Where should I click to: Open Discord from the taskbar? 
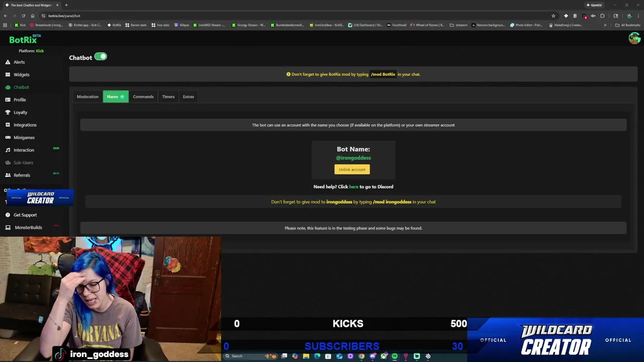click(373, 356)
